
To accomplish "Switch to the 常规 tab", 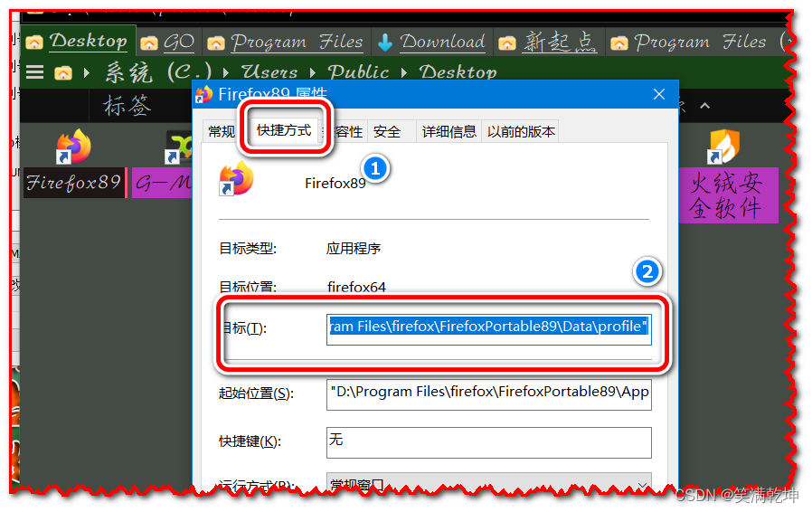I will (x=222, y=132).
